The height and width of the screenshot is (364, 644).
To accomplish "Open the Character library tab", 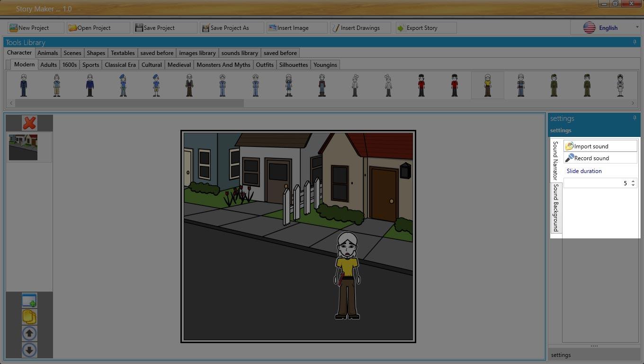I will click(19, 53).
